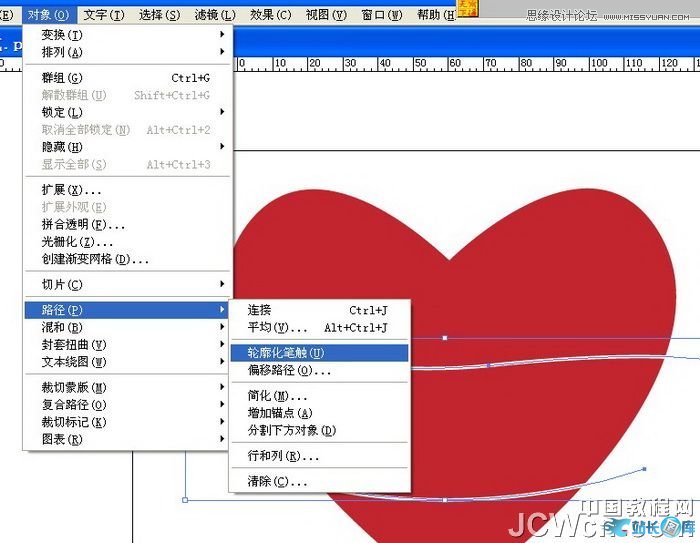Choose 分割下方对象(D) from the submenu
Image resolution: width=700 pixels, height=543 pixels.
click(292, 430)
